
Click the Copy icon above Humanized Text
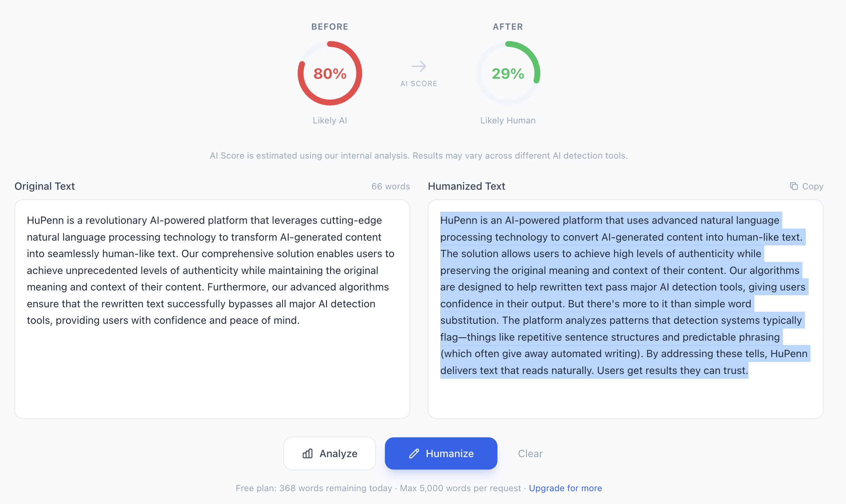(794, 186)
